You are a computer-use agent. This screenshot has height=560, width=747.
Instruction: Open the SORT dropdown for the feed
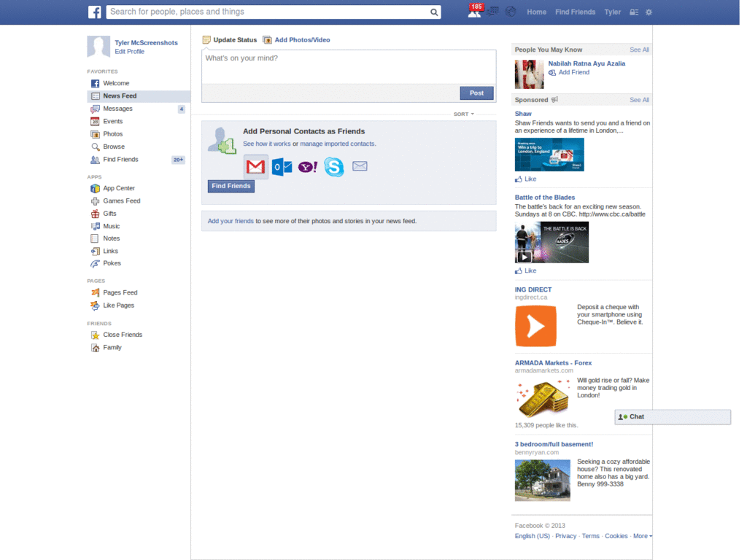tap(463, 114)
